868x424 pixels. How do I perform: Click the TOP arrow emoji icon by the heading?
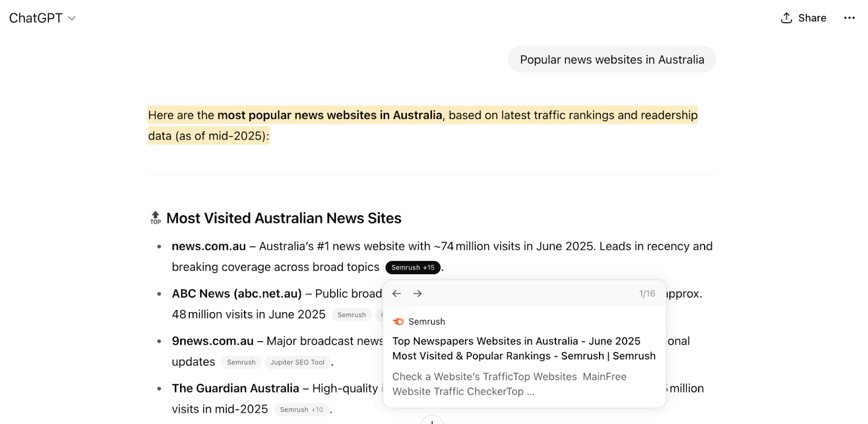(x=156, y=218)
